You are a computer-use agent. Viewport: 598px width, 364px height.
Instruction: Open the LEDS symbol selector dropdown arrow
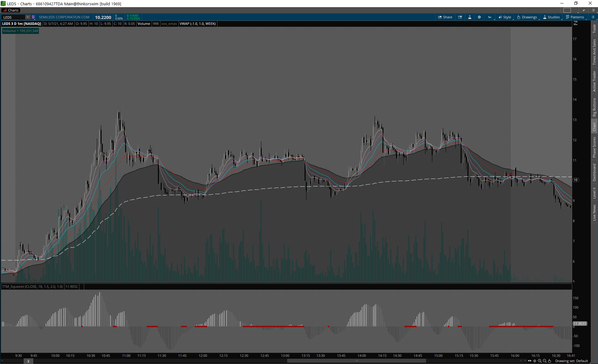click(27, 17)
